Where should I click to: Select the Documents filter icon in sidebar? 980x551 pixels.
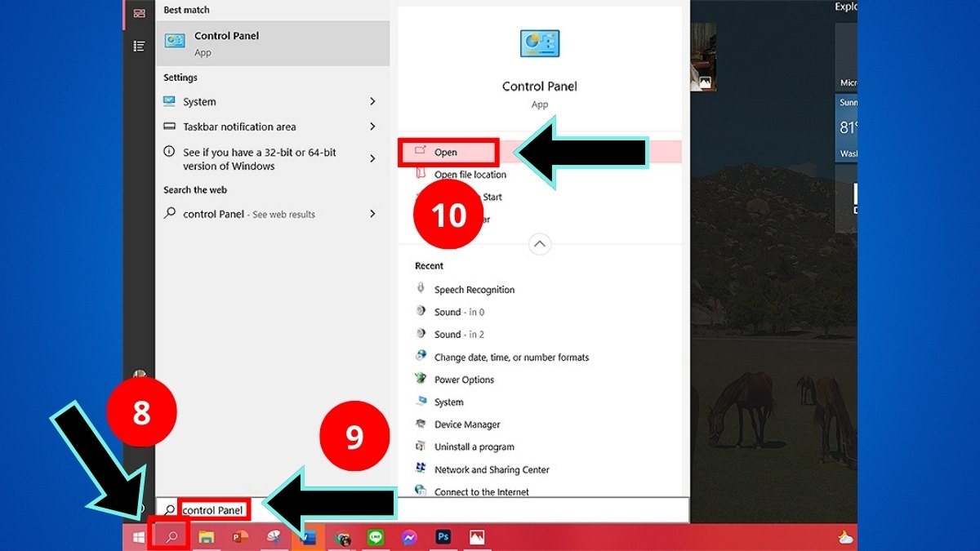pyautogui.click(x=139, y=47)
